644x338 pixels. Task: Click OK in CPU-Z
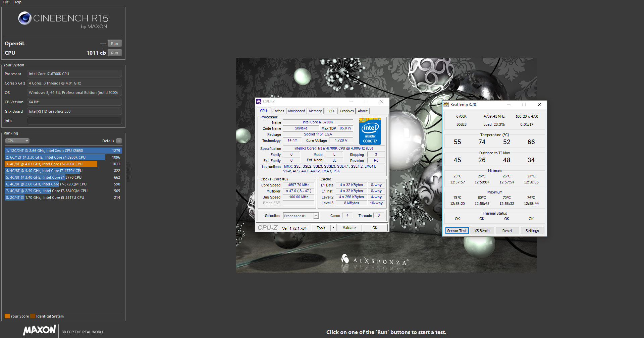(x=375, y=228)
